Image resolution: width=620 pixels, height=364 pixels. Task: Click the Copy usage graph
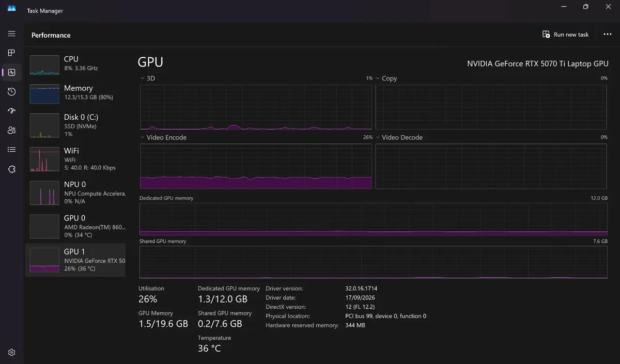coord(491,107)
